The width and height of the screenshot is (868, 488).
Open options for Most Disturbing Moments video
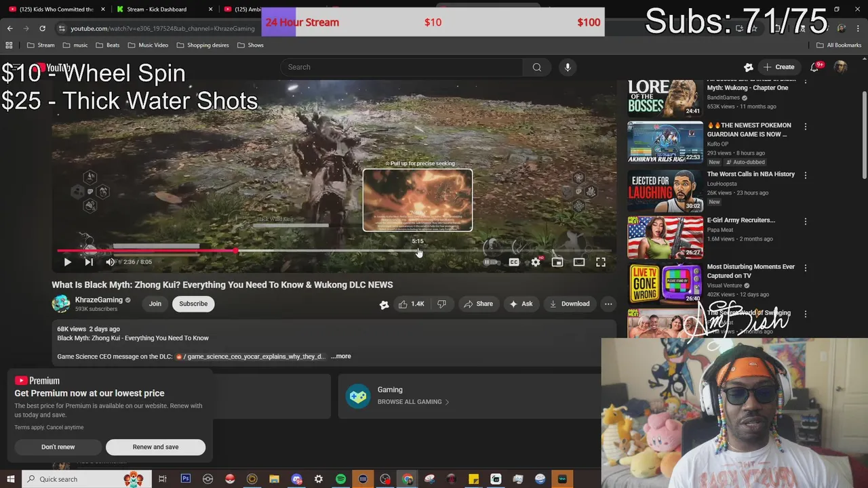point(806,268)
